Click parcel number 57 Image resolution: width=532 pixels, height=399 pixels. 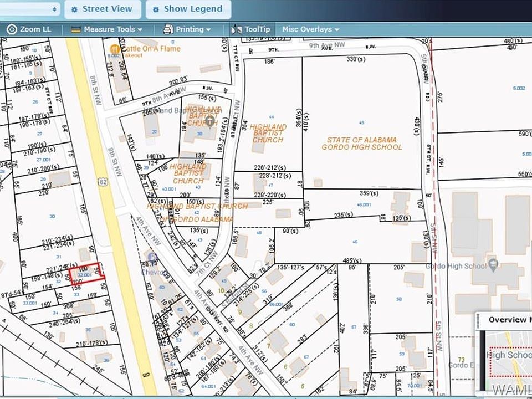[x=354, y=327]
